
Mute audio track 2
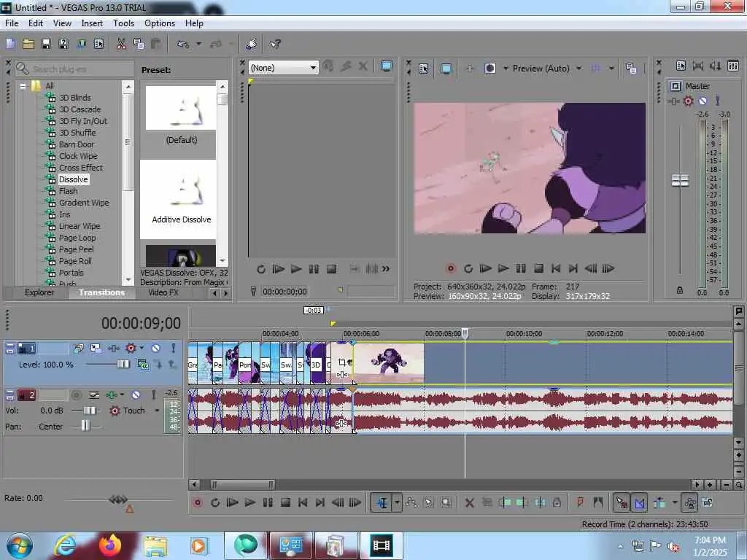pos(136,395)
